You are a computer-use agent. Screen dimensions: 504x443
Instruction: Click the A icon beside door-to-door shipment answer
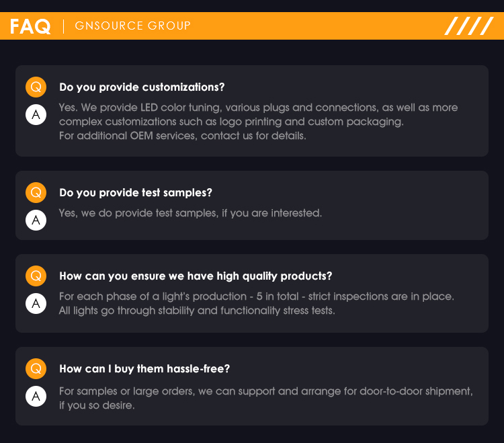36,396
